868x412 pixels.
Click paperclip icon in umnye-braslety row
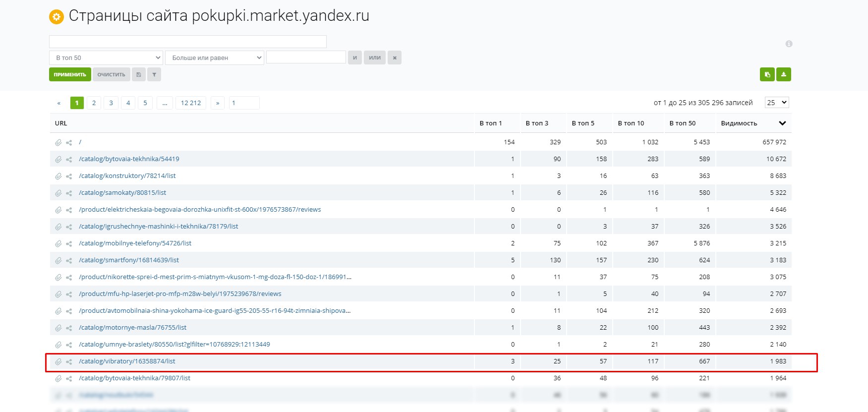(58, 345)
